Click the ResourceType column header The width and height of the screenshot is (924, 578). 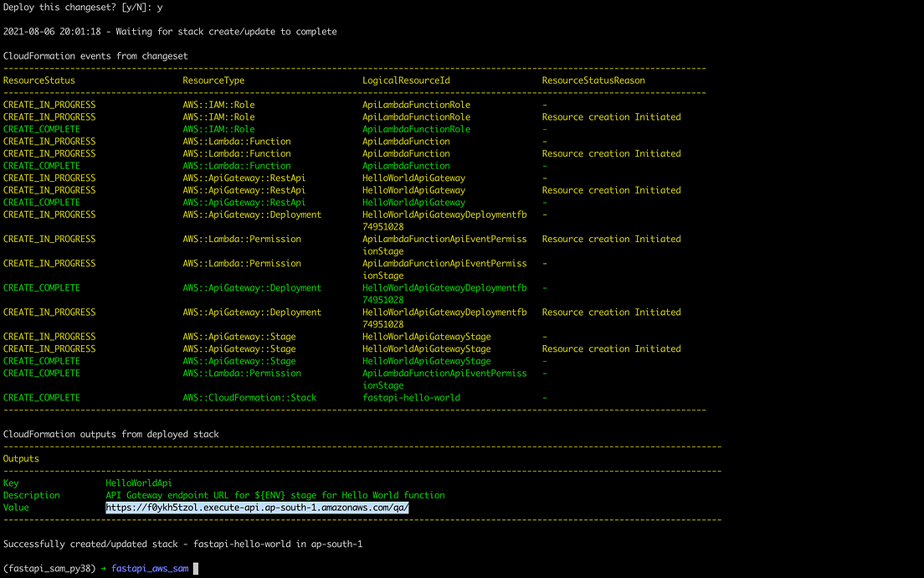pos(213,80)
